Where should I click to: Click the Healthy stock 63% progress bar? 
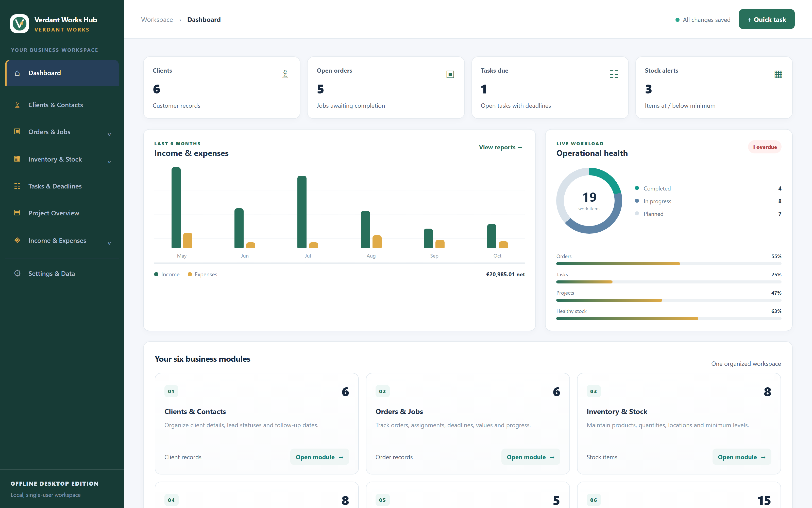click(x=668, y=319)
